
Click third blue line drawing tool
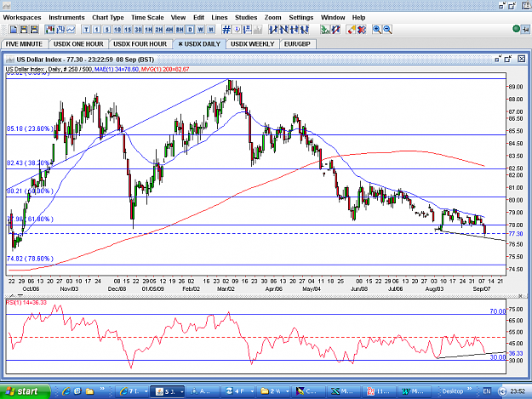tap(295, 30)
